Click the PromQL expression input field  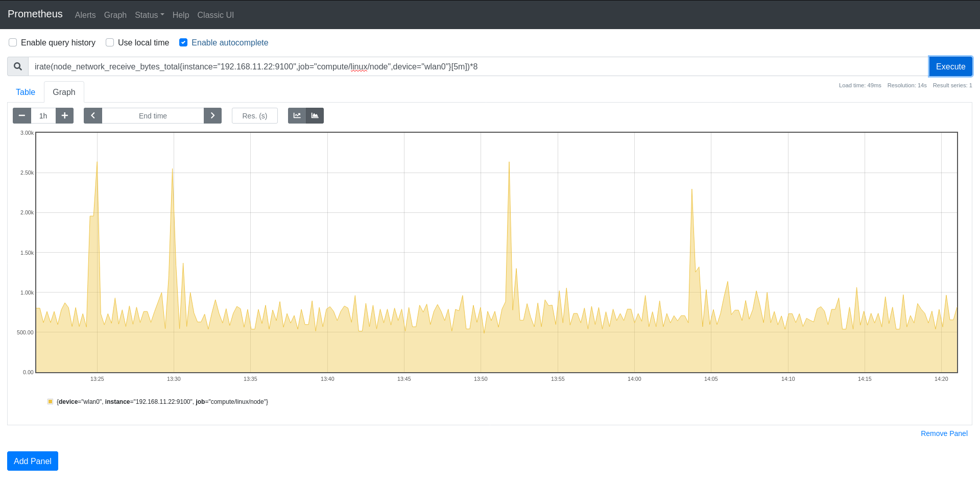(478, 66)
